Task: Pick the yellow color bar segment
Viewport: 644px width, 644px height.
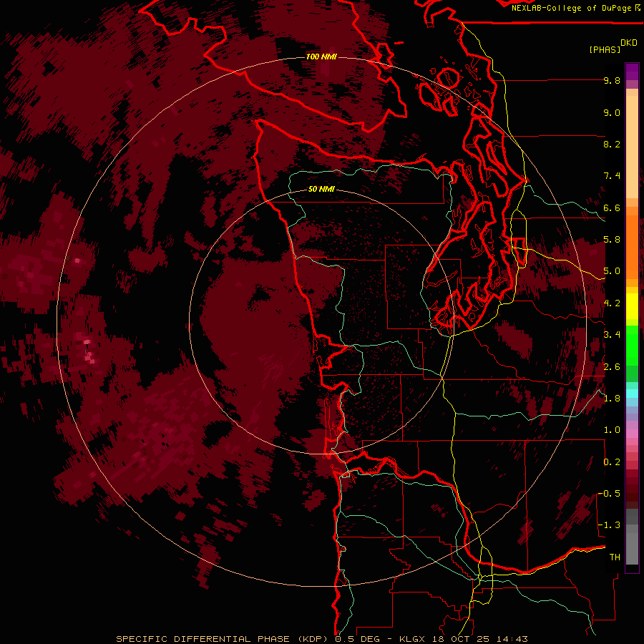Action: 632,306
